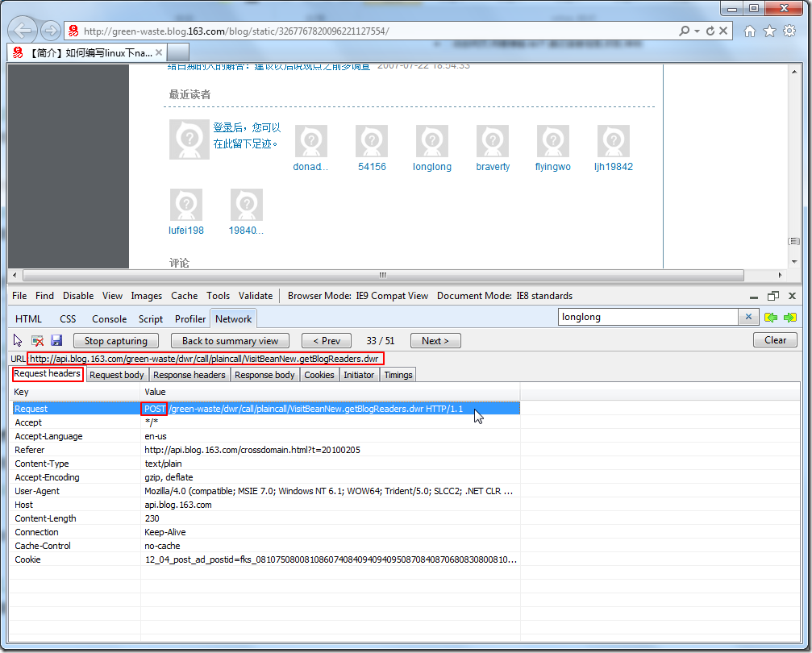This screenshot has height=653, width=812.
Task: Go to previous request with Prev
Action: pyautogui.click(x=327, y=341)
